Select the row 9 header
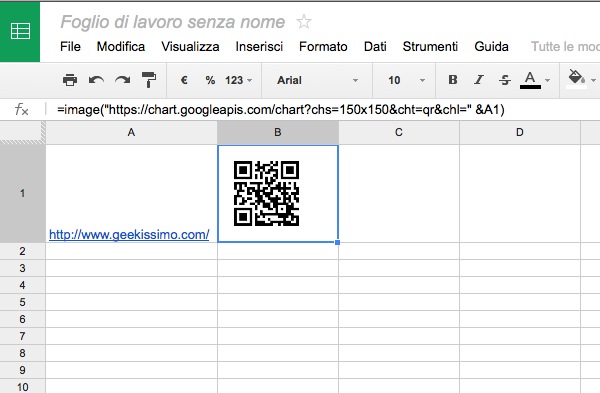 click(x=23, y=370)
